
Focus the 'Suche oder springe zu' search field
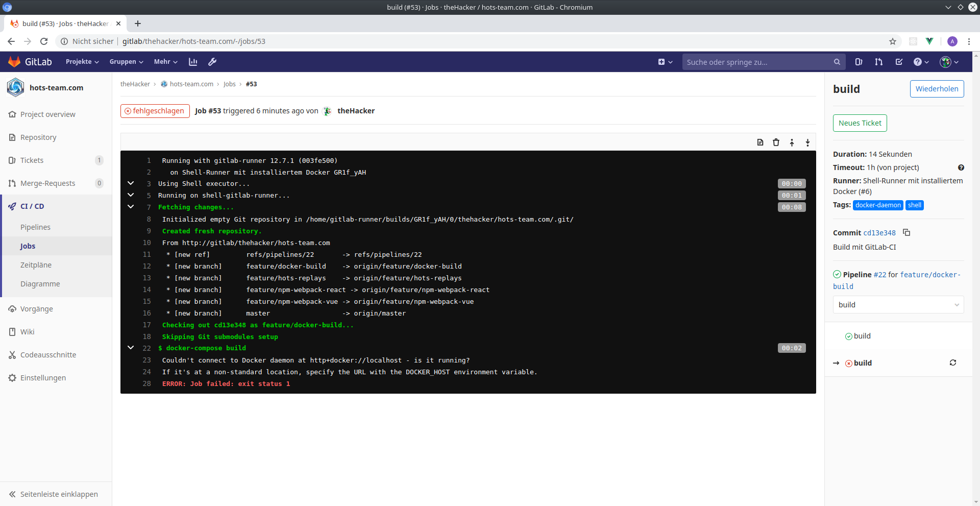(x=758, y=62)
